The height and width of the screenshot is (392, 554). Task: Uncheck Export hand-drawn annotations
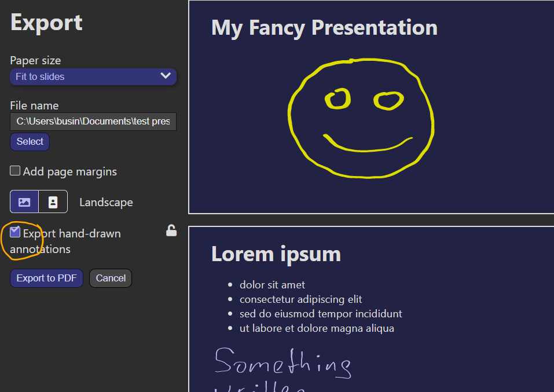tap(14, 232)
